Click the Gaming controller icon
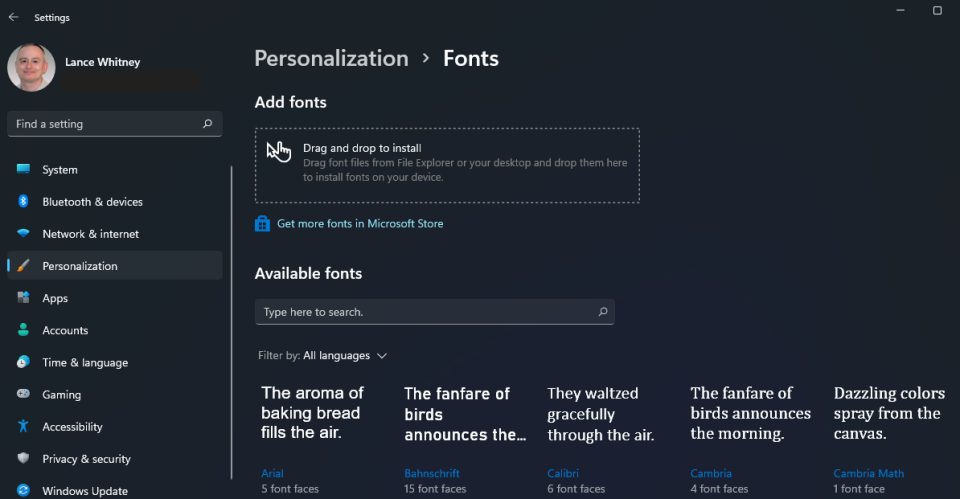This screenshot has width=960, height=499. coord(23,394)
